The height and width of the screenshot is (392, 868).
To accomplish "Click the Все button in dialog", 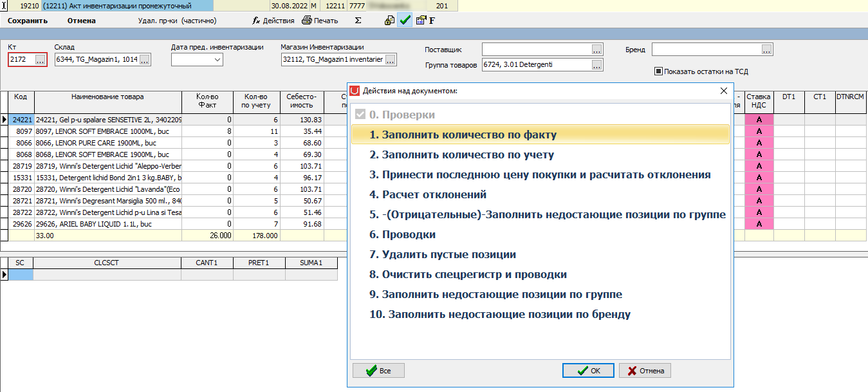I will [x=378, y=371].
